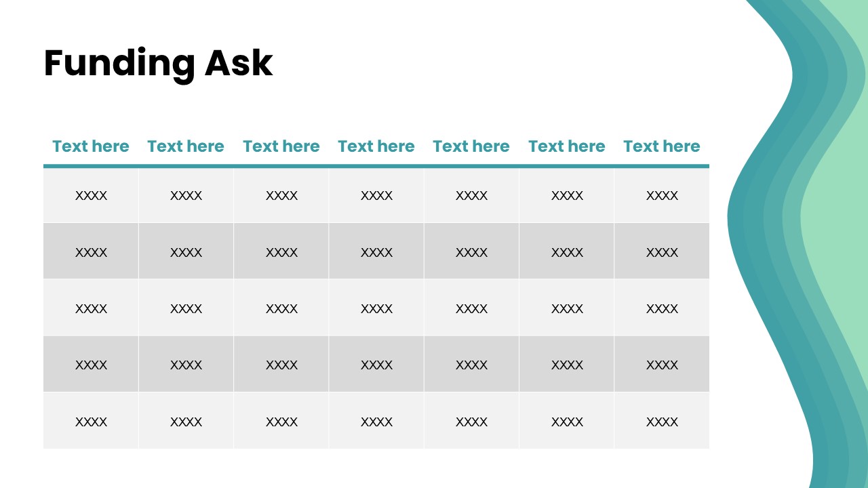Select the bottom row's fifth column XXXX cell
Viewport: 868px width, 488px height.
tap(471, 422)
